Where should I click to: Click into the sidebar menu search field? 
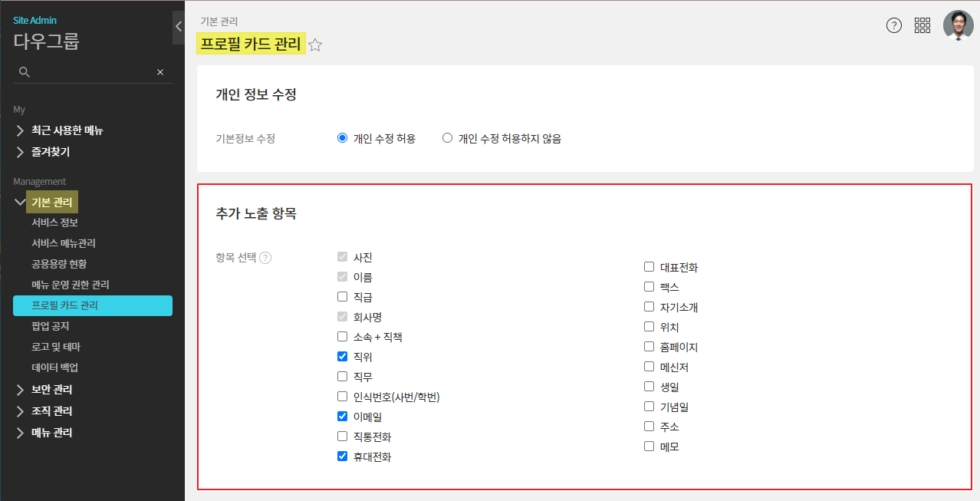(x=92, y=72)
